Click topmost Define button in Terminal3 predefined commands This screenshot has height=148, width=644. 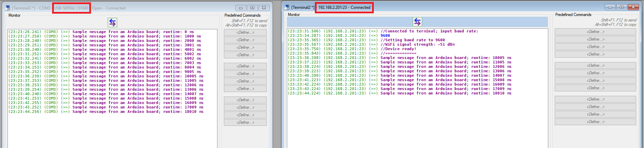click(245, 32)
